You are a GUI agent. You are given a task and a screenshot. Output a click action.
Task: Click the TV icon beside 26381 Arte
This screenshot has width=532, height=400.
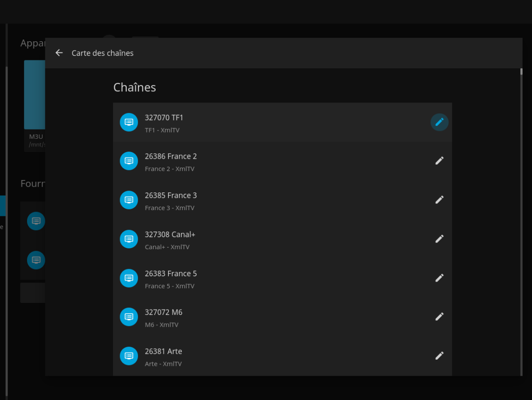click(129, 356)
